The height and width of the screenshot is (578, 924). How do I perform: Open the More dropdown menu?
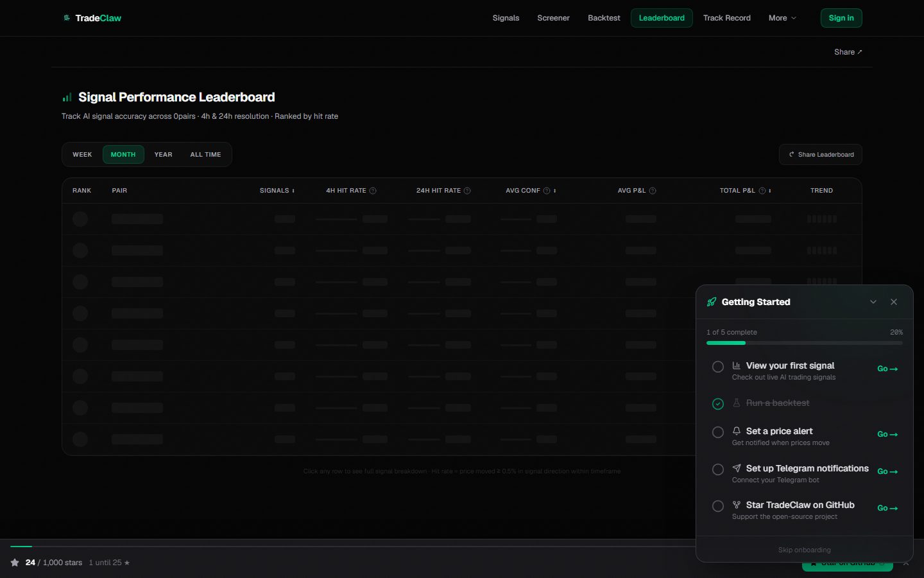782,18
